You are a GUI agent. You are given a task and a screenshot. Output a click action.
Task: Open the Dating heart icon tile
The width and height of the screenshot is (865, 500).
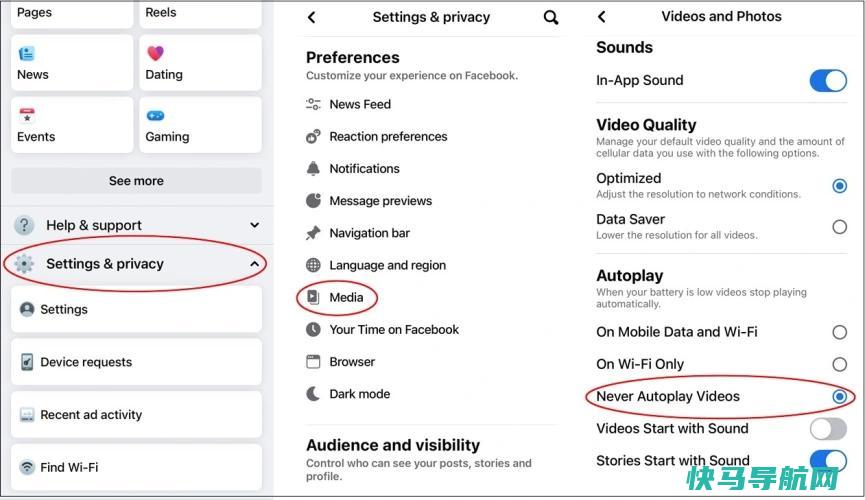pos(200,62)
